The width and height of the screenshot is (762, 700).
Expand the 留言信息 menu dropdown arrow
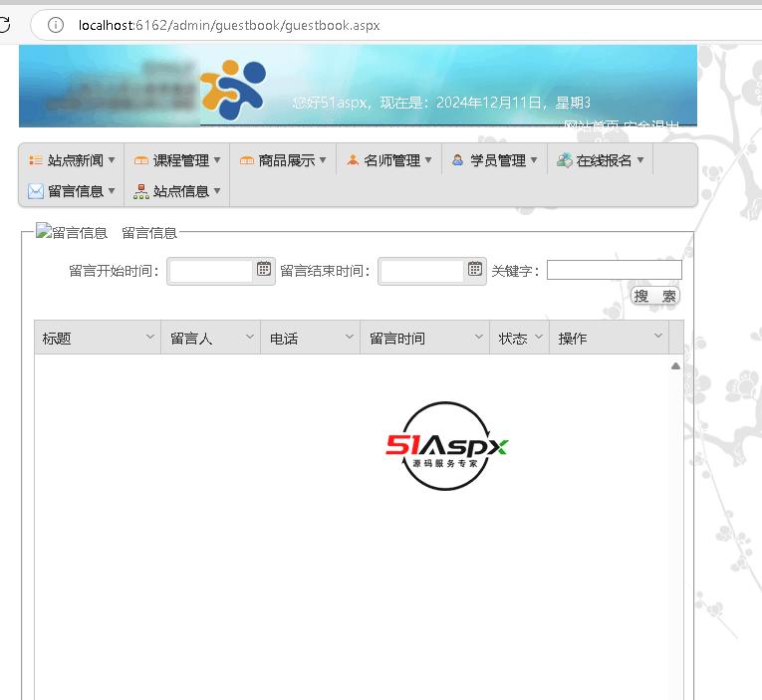click(112, 190)
